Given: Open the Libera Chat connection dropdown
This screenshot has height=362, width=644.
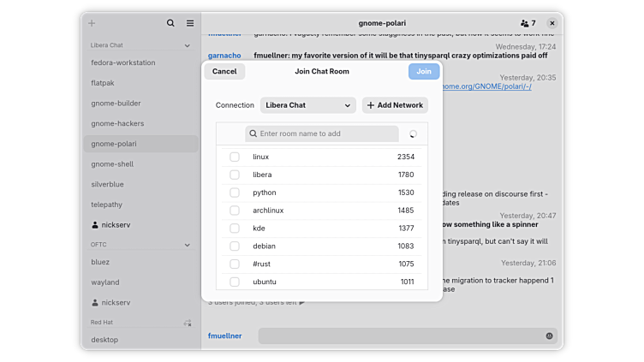Looking at the screenshot, I should pos(307,105).
